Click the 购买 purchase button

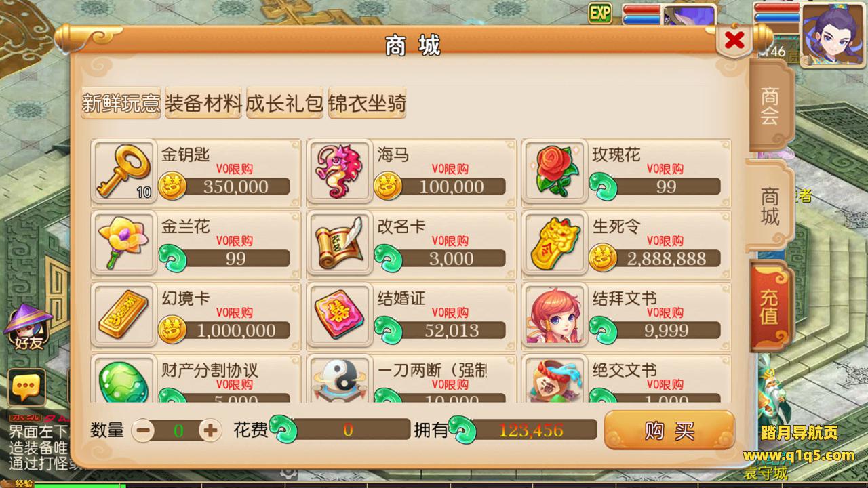pyautogui.click(x=669, y=430)
